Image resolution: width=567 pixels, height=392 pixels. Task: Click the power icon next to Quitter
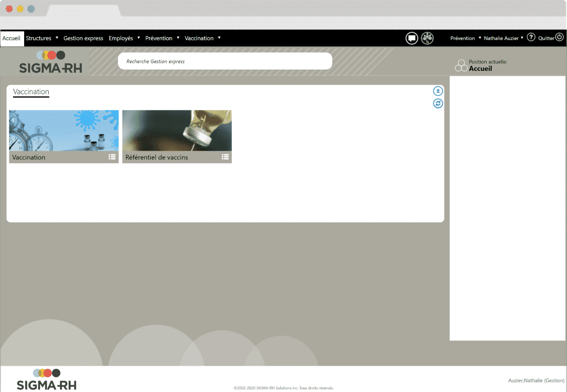click(559, 37)
